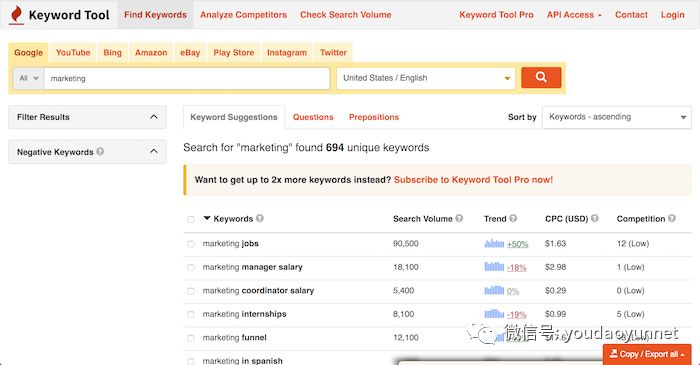
Task: Switch to the Play Store tab
Action: 233,53
